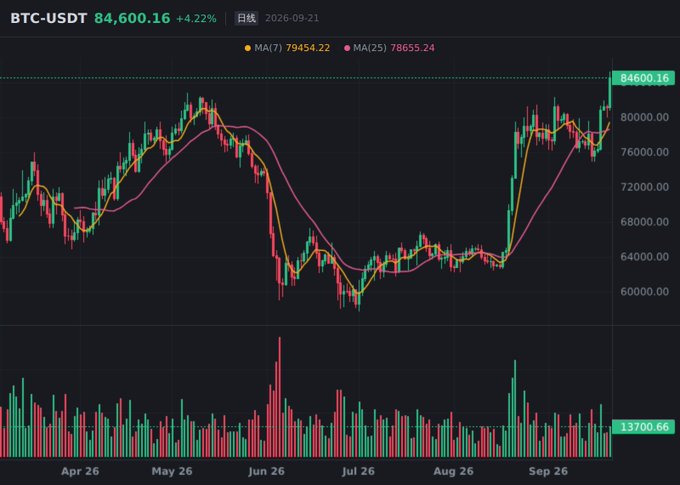680x485 pixels.
Task: Click the orange MA(7) legend dot
Action: (x=248, y=48)
